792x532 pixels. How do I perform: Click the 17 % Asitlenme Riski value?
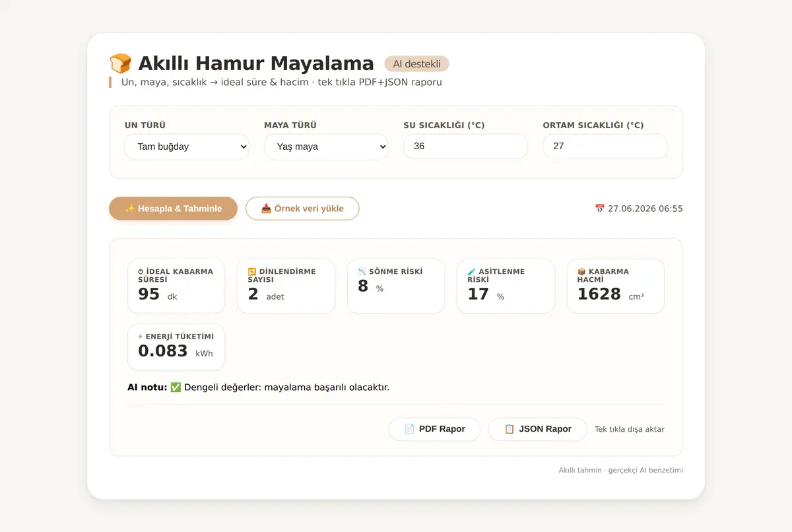tap(486, 294)
